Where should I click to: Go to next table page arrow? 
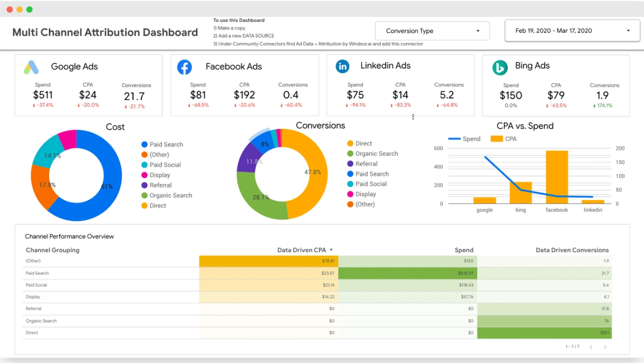[x=605, y=348]
